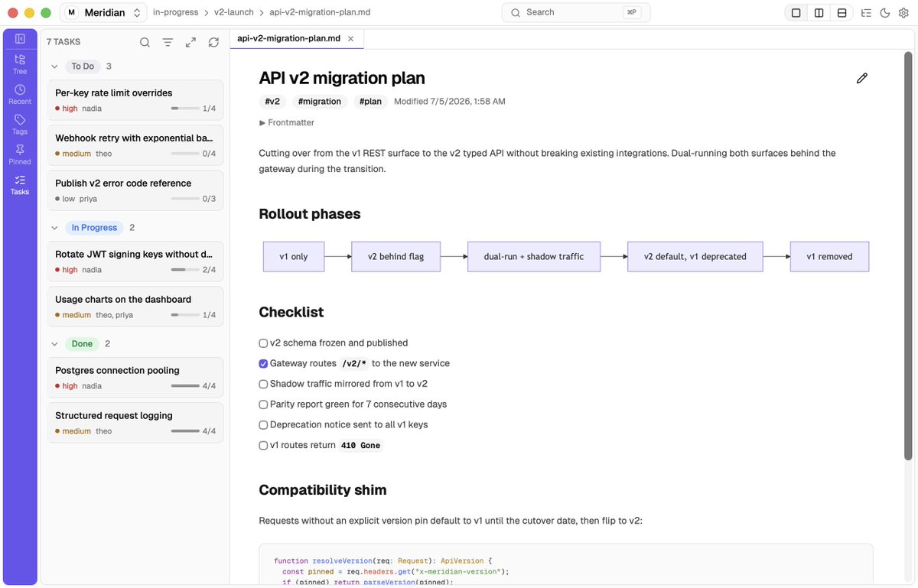The height and width of the screenshot is (588, 918).
Task: Open the Pinned notes view
Action: [x=20, y=154]
